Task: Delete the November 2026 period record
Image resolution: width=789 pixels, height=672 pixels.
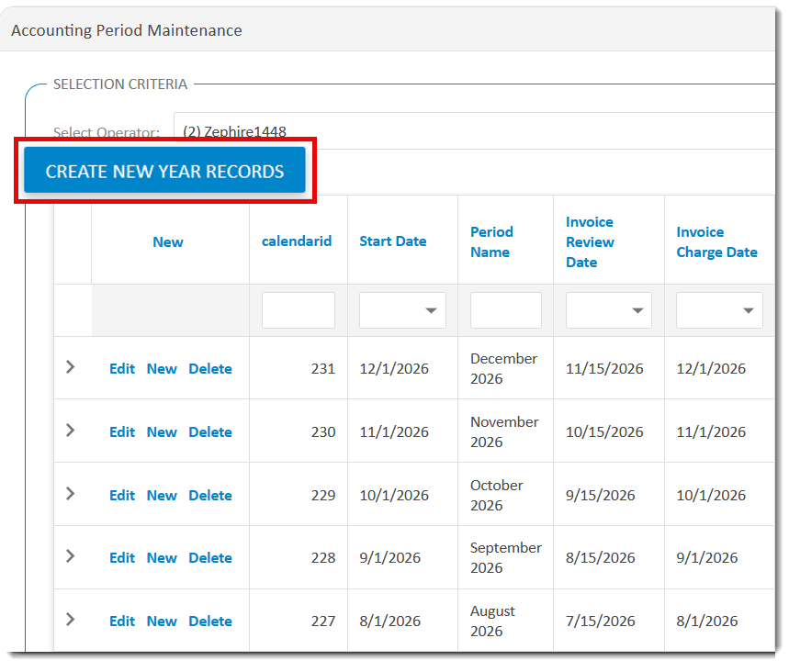Action: [209, 431]
